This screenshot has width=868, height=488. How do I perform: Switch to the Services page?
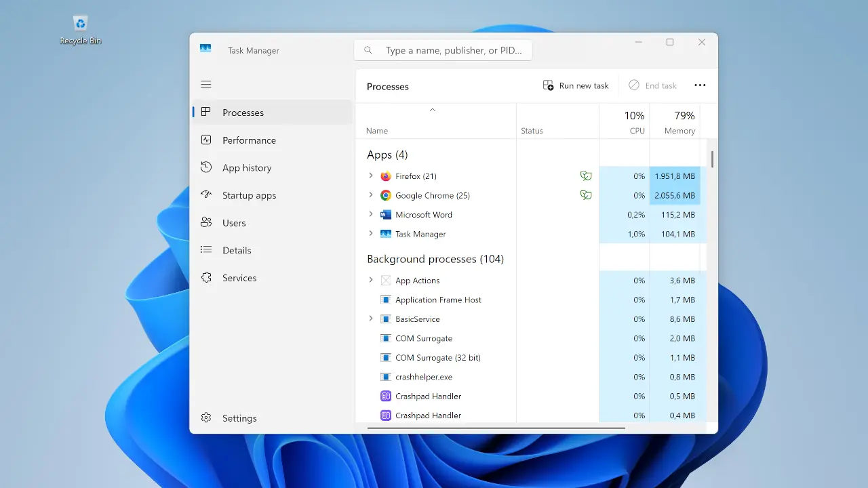(x=273, y=278)
